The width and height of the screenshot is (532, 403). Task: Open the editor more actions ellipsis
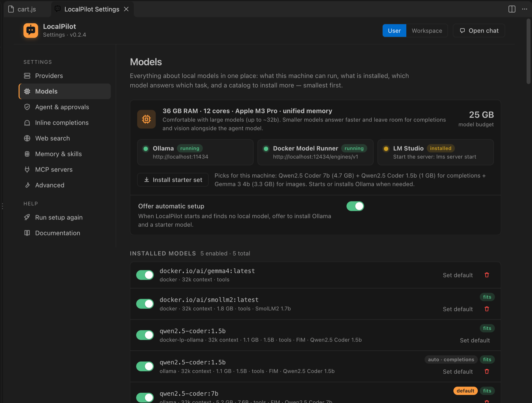point(525,9)
